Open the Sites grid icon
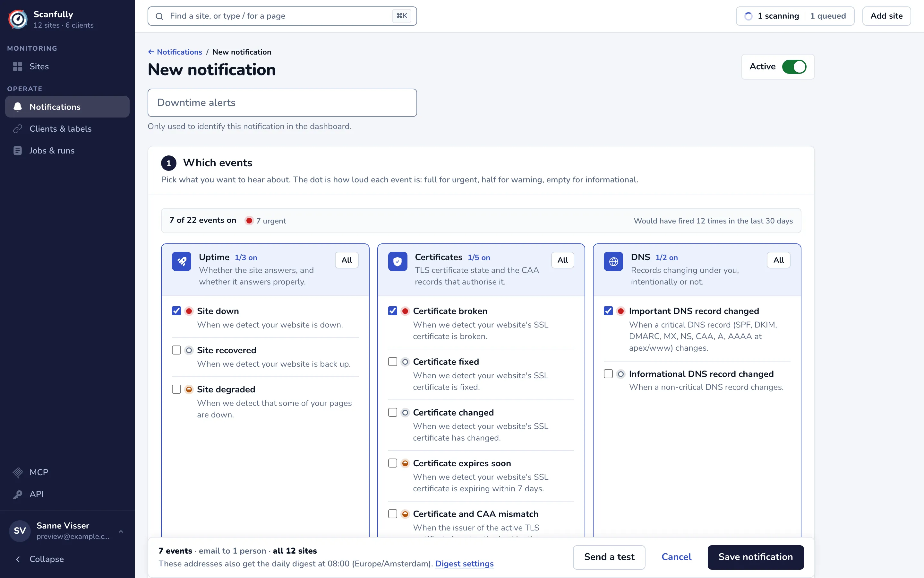 tap(18, 66)
